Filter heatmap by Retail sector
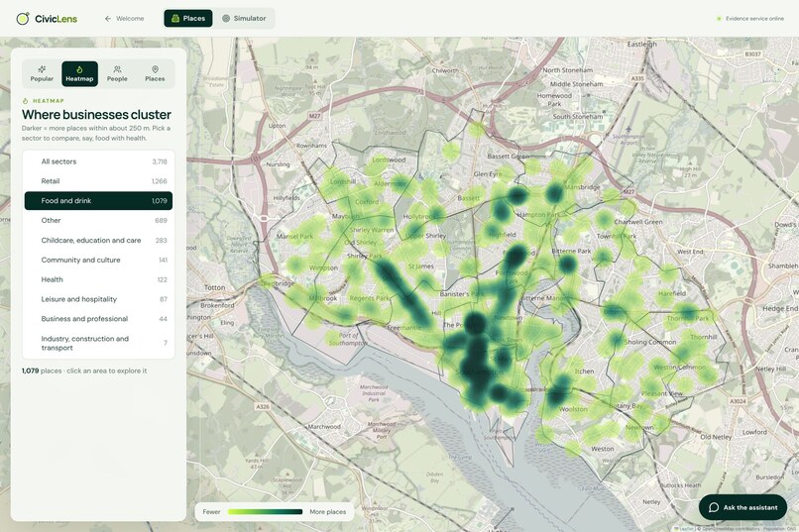Viewport: 799px width, 532px height. (x=98, y=180)
